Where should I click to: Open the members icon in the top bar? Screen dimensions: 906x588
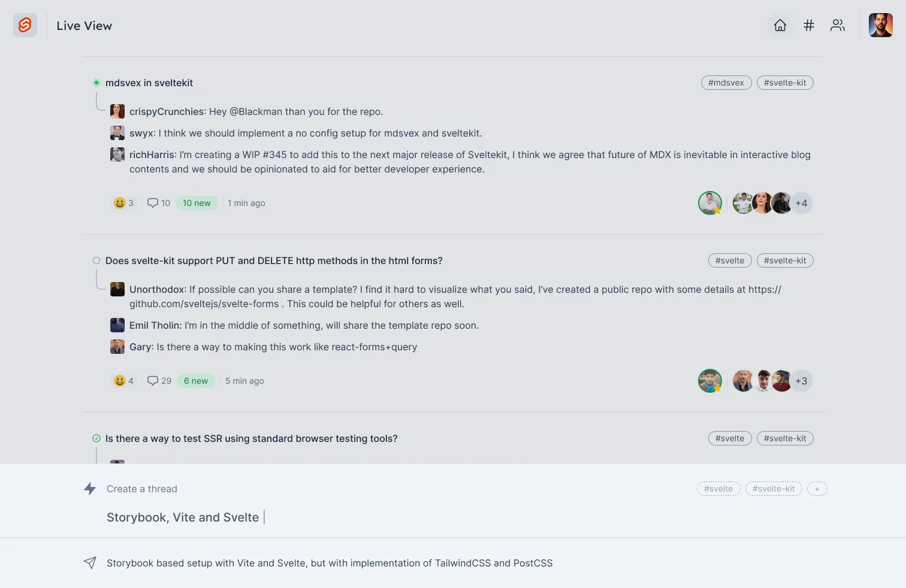pos(837,25)
